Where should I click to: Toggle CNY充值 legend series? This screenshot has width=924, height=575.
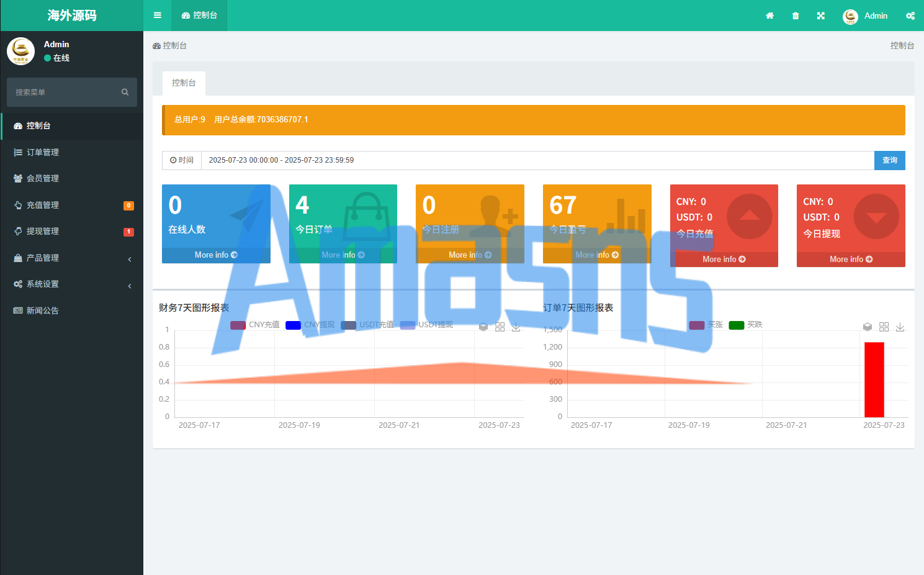[254, 325]
